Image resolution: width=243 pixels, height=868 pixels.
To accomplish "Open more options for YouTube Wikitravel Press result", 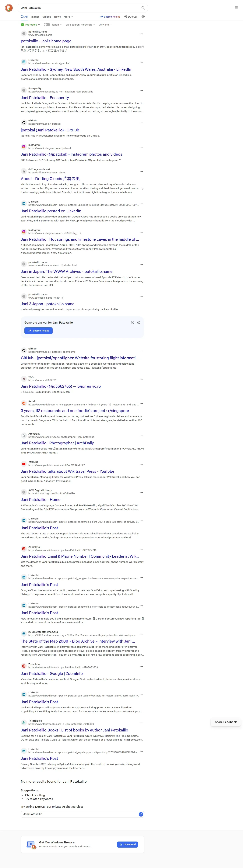I will tap(141, 464).
